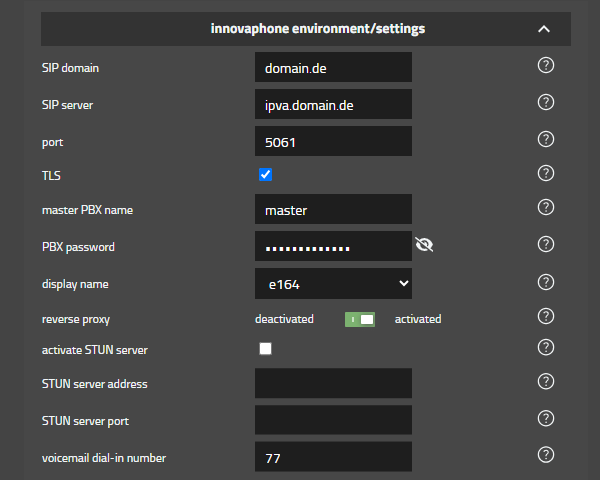Viewport: 600px width, 480px height.
Task: Show help for reverse proxy switch
Action: (546, 316)
